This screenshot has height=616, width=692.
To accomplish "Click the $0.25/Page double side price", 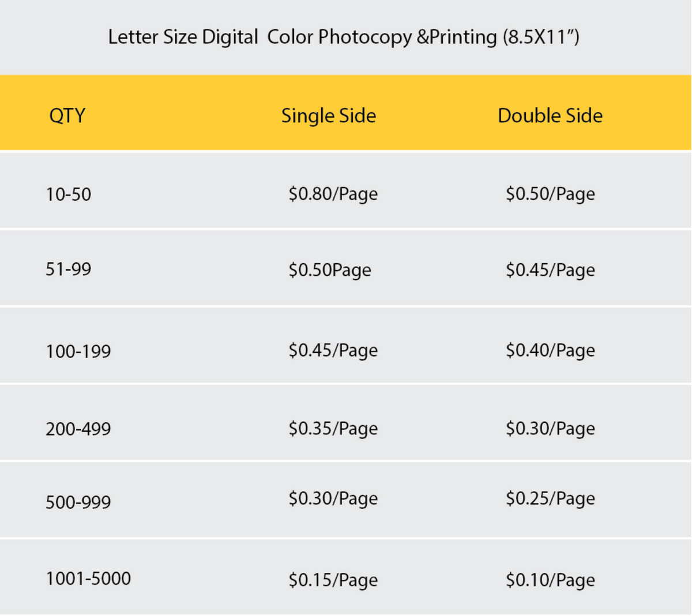I will 550,499.
